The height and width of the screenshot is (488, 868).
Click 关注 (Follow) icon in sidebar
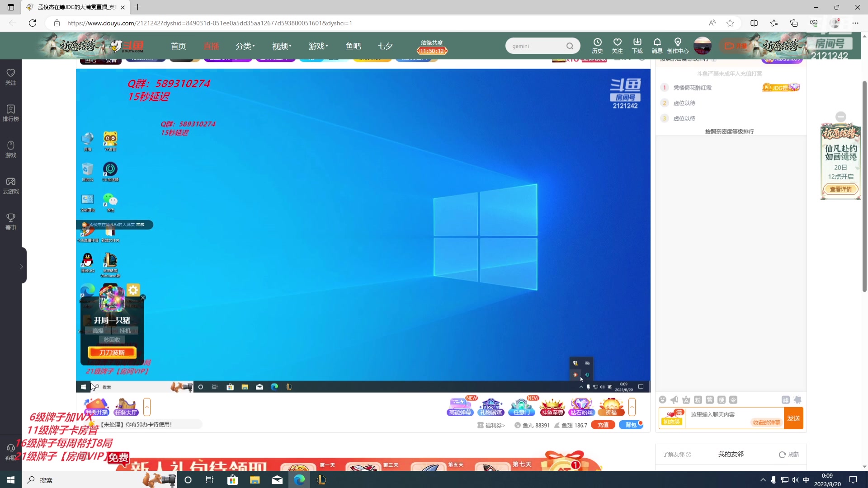[x=11, y=76]
